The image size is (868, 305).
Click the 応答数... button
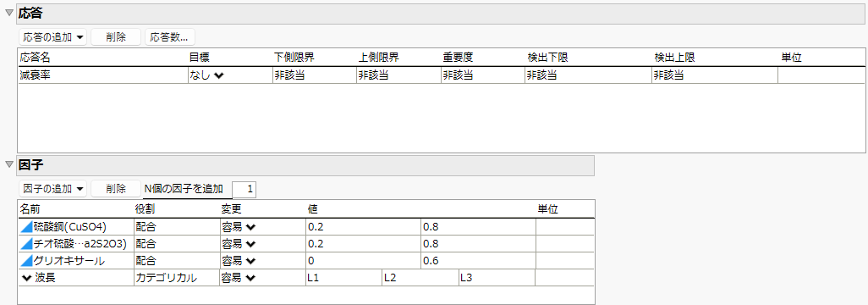click(169, 37)
